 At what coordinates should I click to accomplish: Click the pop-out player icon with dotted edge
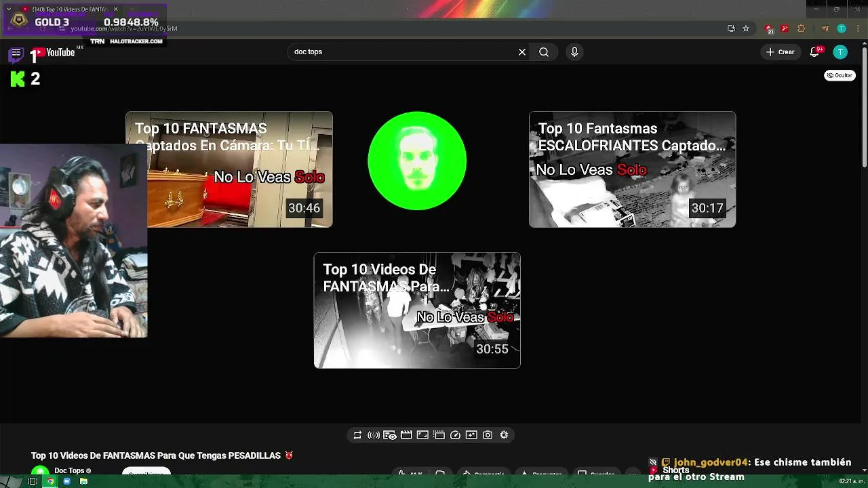coord(439,435)
